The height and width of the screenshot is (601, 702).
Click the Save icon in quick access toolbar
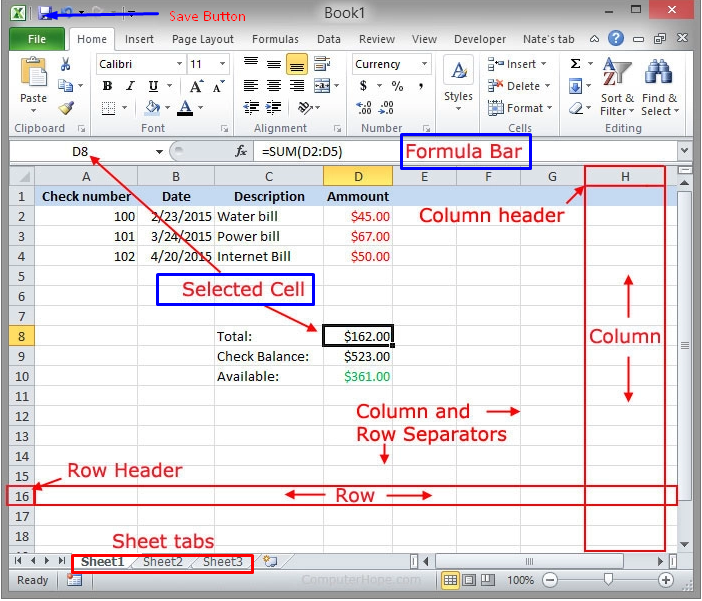point(44,13)
